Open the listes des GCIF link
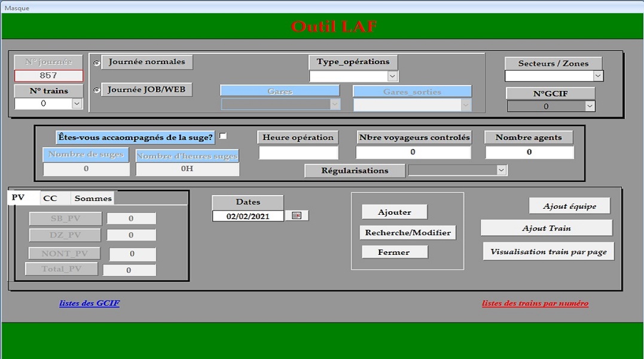This screenshot has width=644, height=359. coord(89,303)
